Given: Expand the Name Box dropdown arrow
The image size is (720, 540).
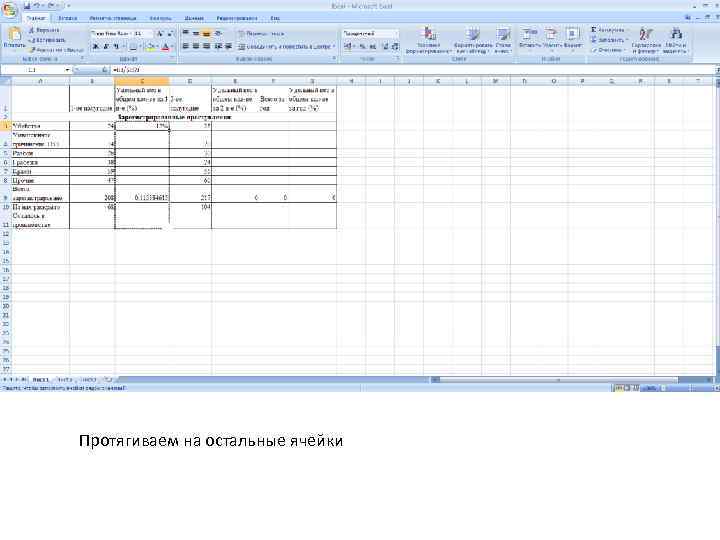Looking at the screenshot, I should pyautogui.click(x=67, y=70).
